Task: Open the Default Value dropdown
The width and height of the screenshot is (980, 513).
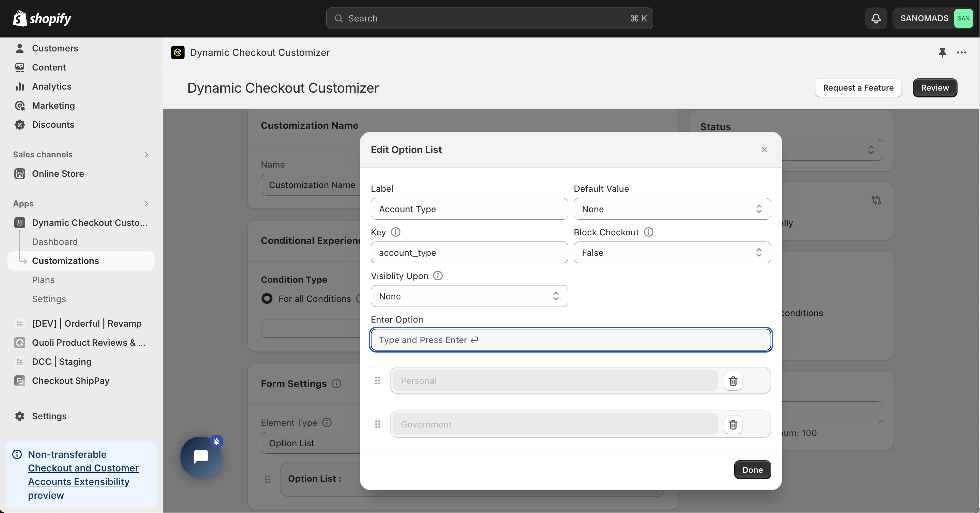Action: (672, 209)
